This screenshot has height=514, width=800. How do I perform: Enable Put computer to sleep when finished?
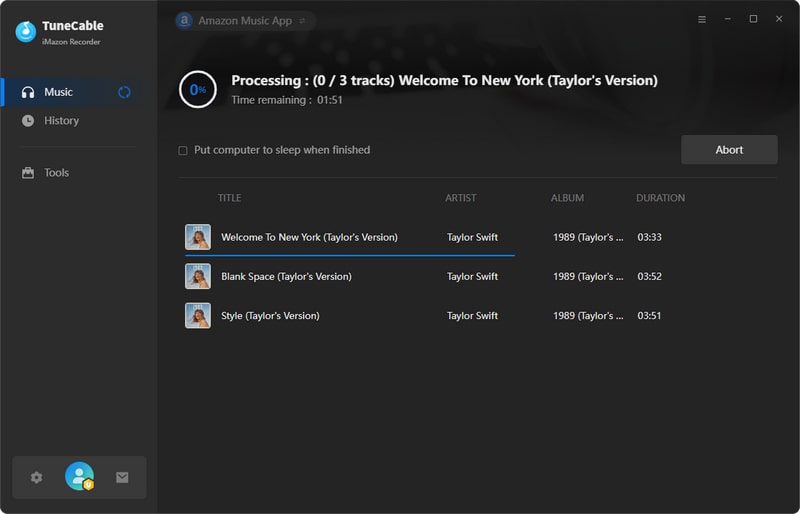(183, 151)
